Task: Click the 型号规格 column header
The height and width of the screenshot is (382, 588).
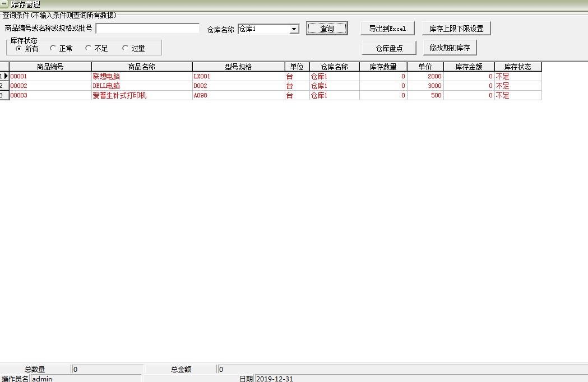Action: (x=238, y=67)
